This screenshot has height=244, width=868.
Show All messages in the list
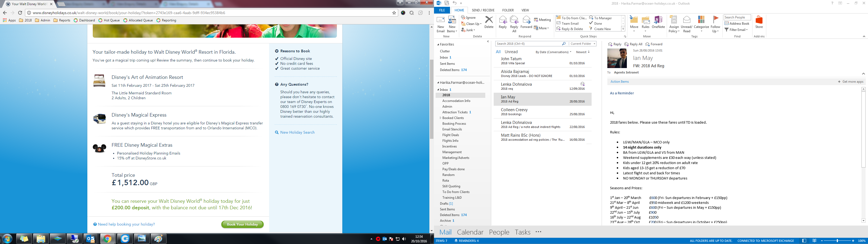(498, 52)
